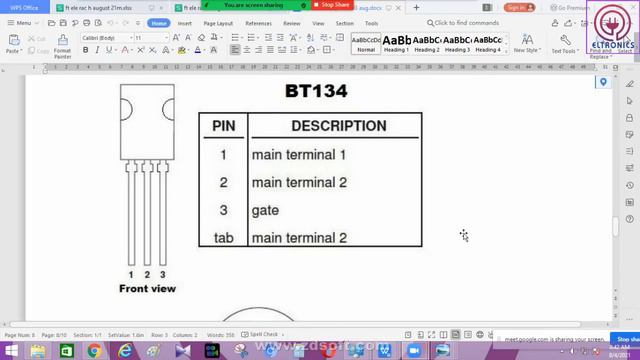Viewport: 640px width, 360px height.
Task: Click the Sign in button
Action: (x=519, y=7)
